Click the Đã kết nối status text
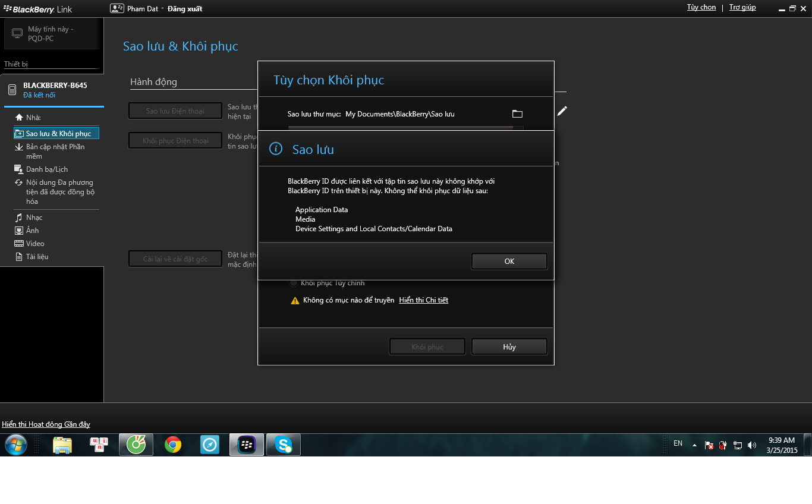 [x=39, y=95]
